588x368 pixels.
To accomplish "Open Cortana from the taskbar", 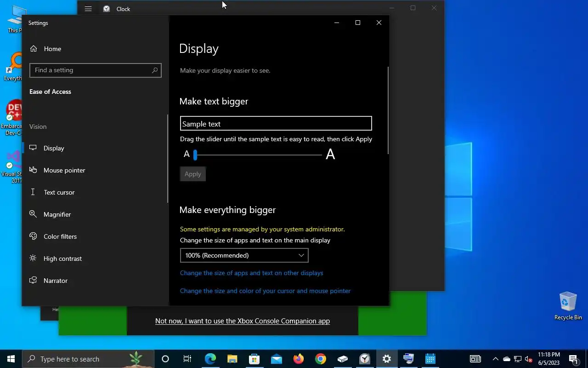I will [165, 359].
